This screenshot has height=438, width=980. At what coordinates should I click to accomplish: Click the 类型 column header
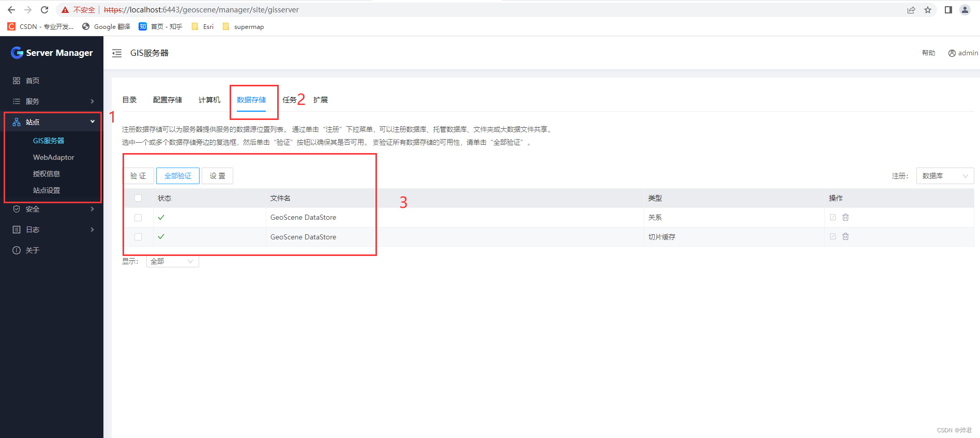pyautogui.click(x=655, y=198)
